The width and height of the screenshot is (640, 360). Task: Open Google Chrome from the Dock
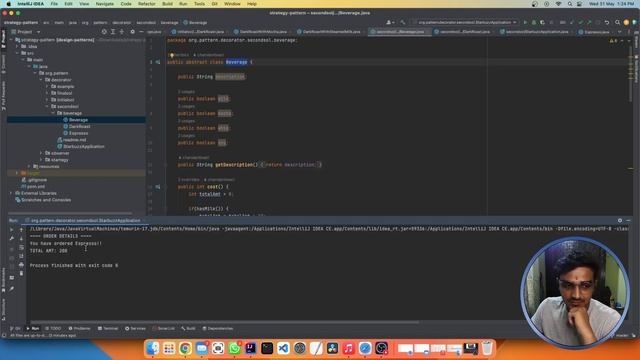(x=185, y=348)
